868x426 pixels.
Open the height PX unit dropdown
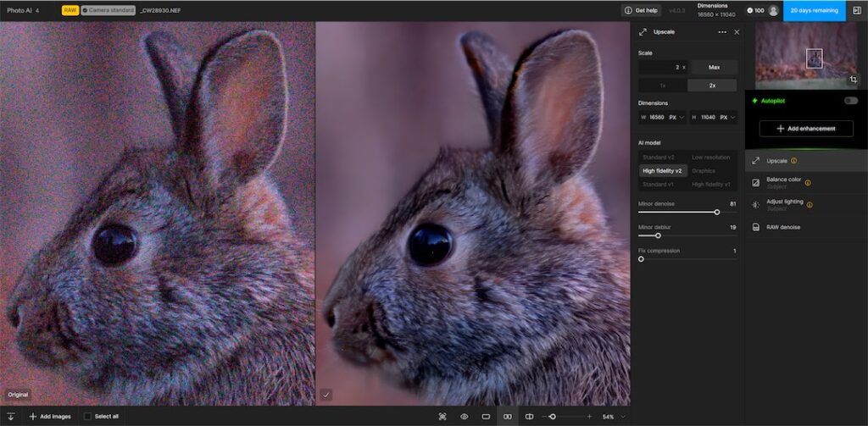(x=726, y=118)
